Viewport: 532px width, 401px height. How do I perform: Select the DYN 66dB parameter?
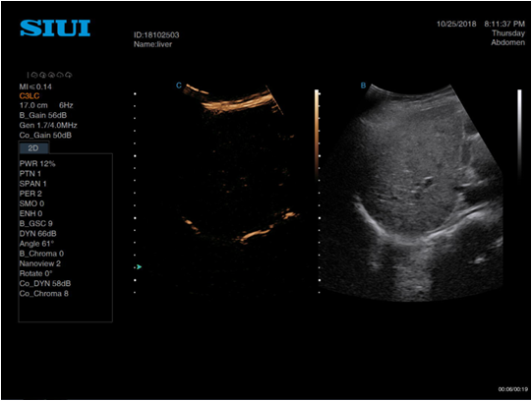(x=38, y=234)
